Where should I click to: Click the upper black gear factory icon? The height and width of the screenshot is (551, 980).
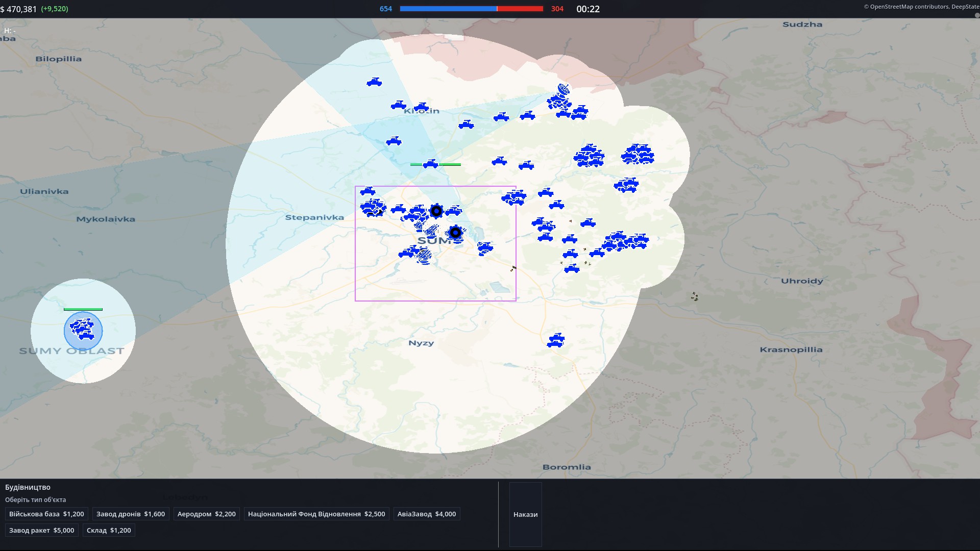436,211
